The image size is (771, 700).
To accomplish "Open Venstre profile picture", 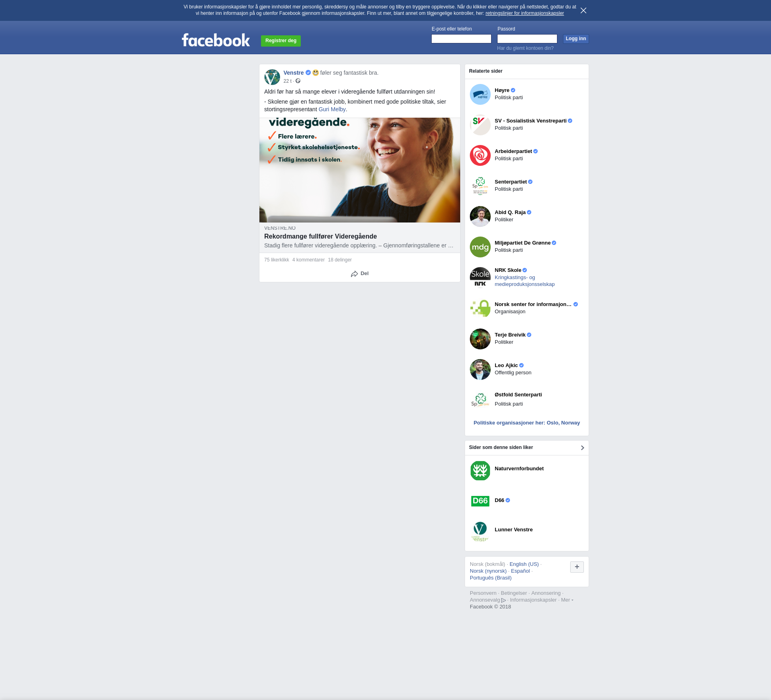I will [272, 77].
